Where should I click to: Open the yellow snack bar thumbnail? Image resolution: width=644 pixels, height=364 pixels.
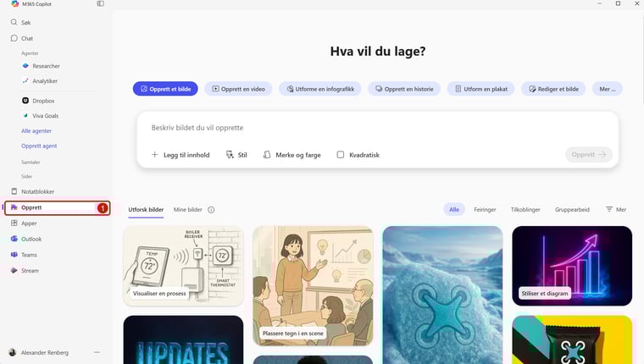point(572,339)
